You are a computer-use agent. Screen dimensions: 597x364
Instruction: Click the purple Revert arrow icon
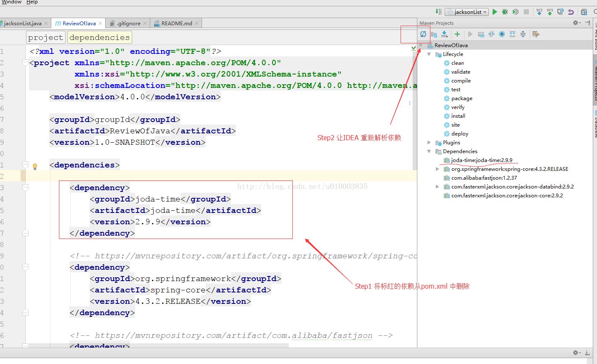pyautogui.click(x=570, y=12)
